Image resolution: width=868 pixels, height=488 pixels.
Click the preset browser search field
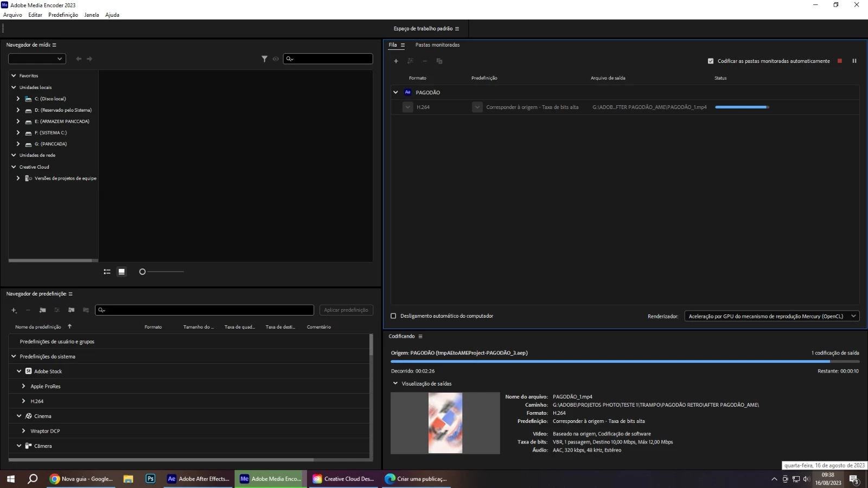pos(205,310)
